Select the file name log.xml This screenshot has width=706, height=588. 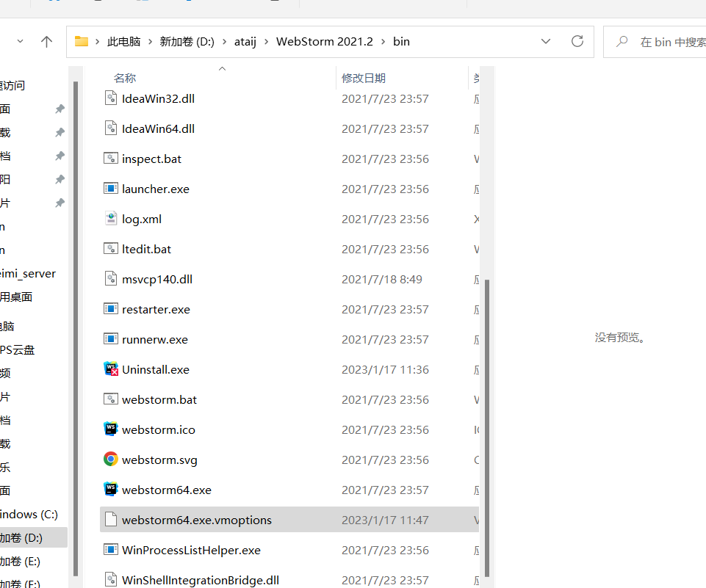142,219
